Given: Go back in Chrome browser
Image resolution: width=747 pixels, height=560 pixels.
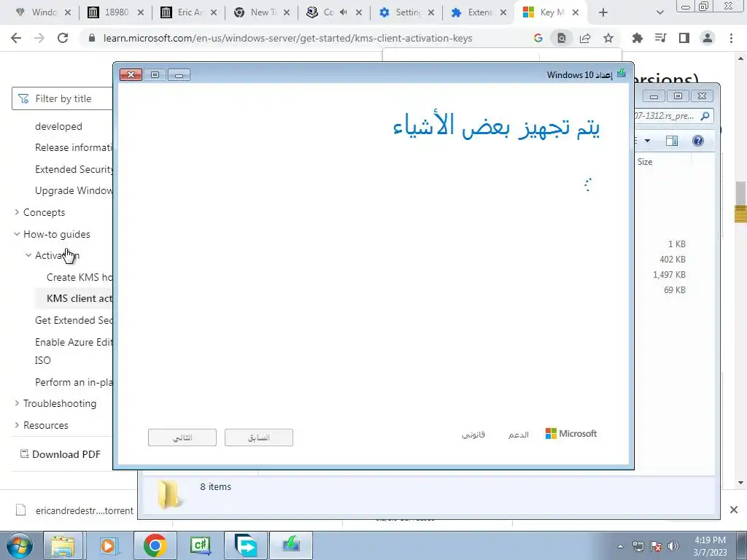Looking at the screenshot, I should coord(16,38).
